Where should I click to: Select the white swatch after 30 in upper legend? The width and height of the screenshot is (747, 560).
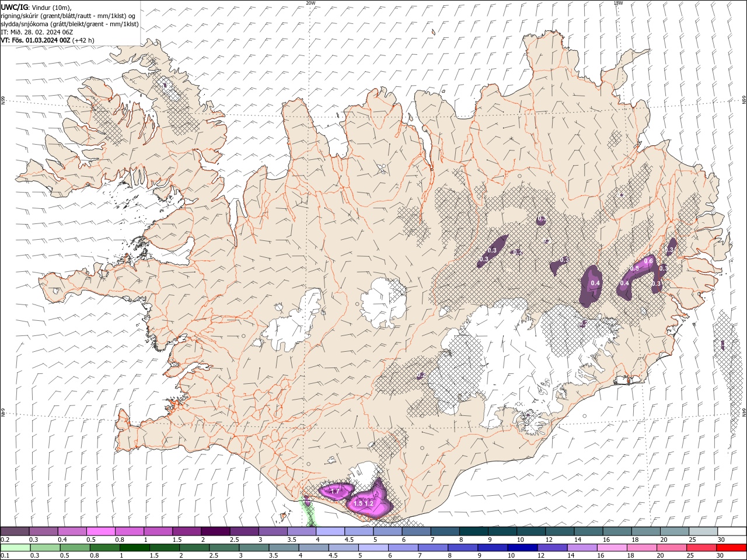732,531
